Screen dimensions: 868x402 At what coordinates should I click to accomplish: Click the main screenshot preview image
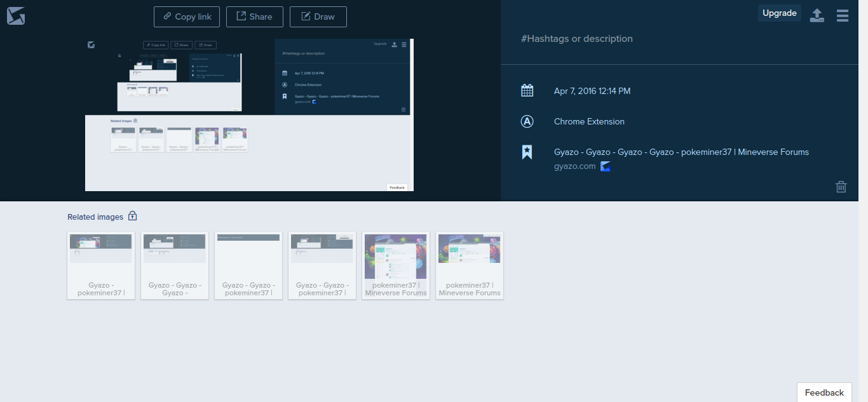(249, 114)
